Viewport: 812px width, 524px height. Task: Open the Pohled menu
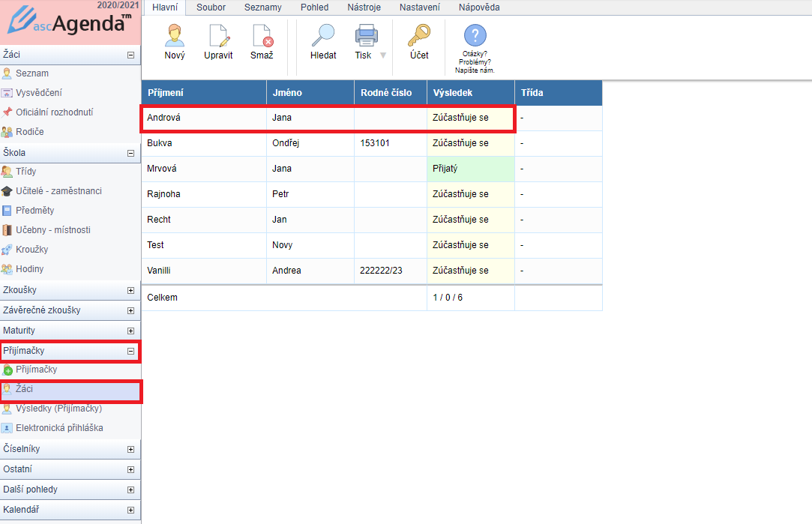tap(314, 7)
